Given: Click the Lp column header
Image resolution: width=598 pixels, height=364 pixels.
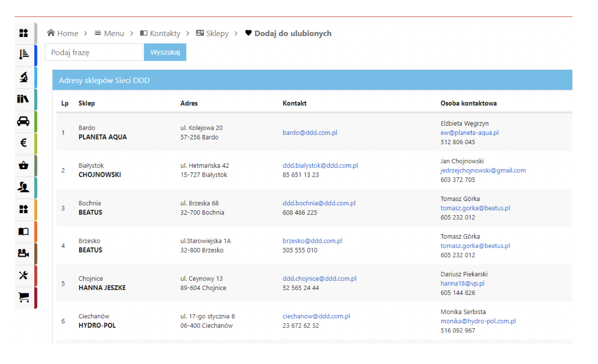Looking at the screenshot, I should 65,103.
